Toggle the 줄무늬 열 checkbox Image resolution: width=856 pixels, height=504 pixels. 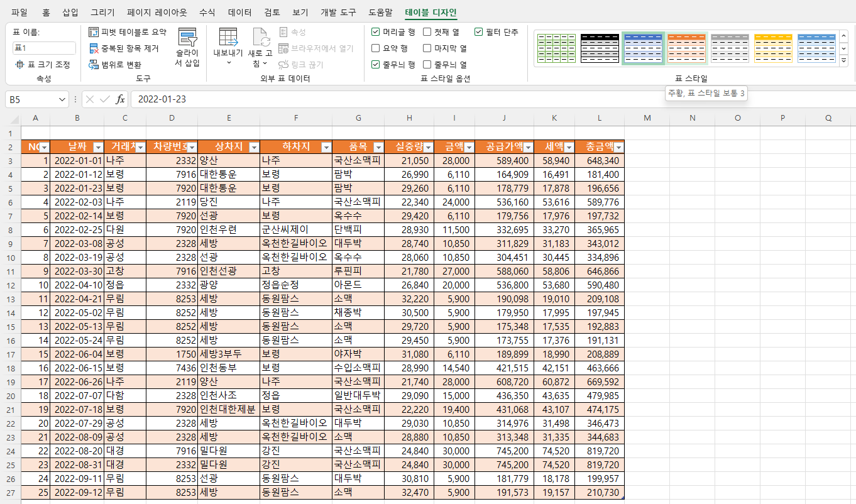(427, 64)
